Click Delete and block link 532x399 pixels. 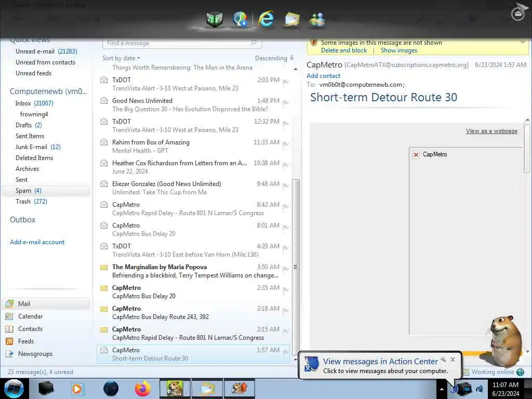(344, 50)
